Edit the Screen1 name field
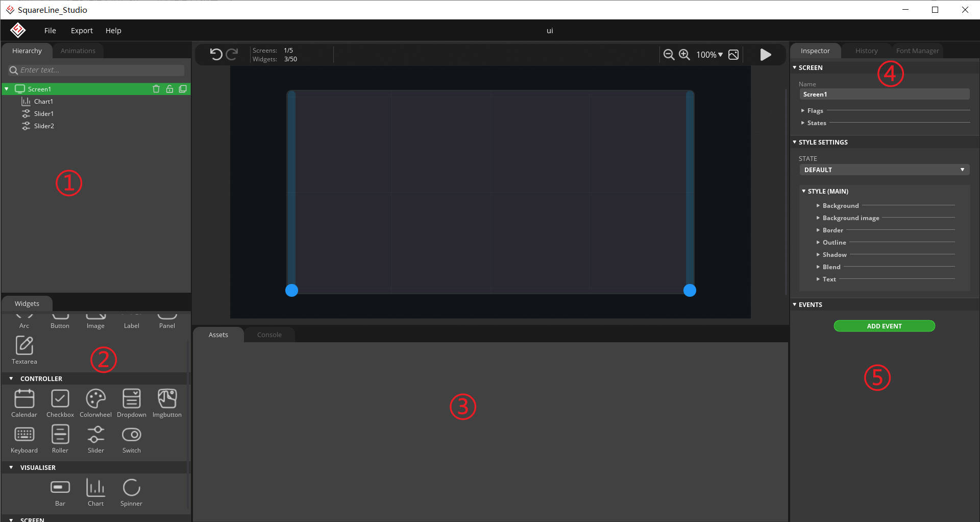This screenshot has height=522, width=980. coord(885,94)
